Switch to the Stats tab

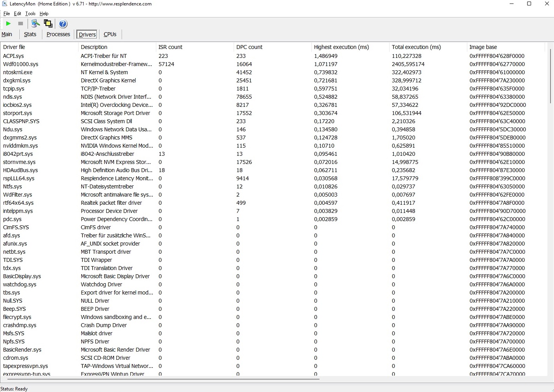tap(30, 34)
